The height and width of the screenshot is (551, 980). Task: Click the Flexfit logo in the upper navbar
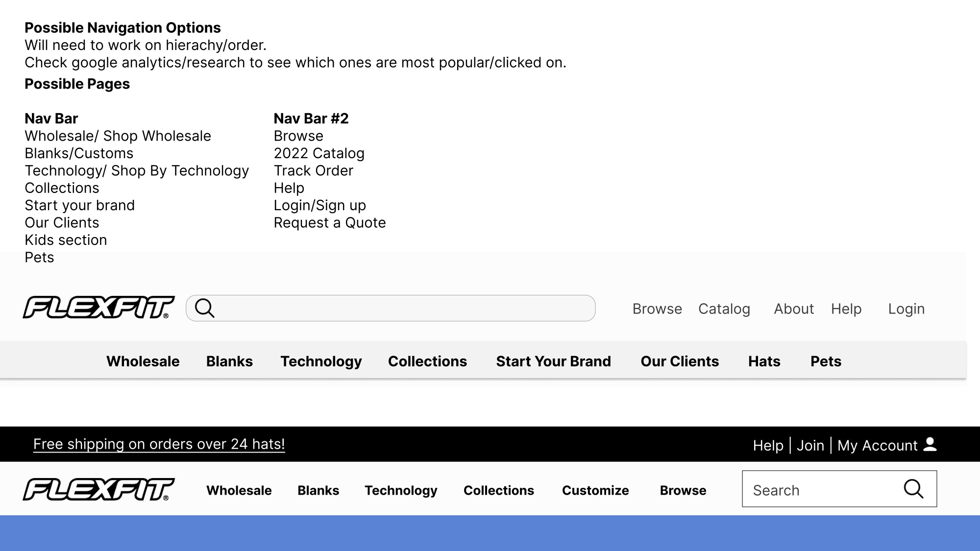pyautogui.click(x=98, y=308)
